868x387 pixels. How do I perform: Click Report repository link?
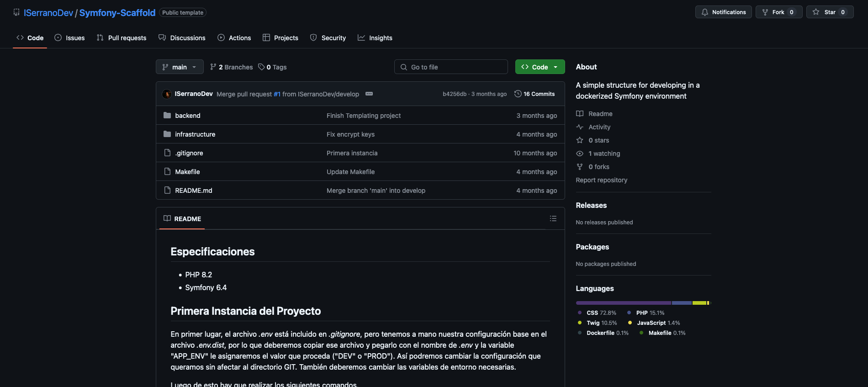tap(602, 180)
